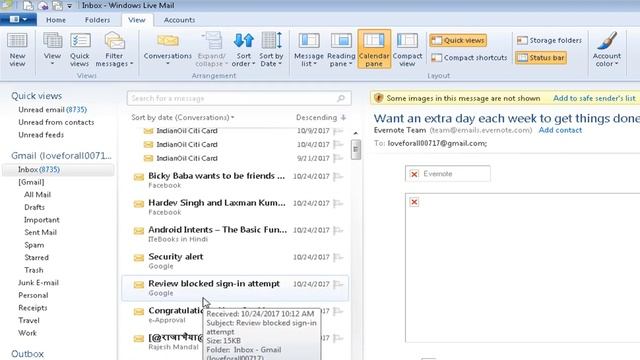Toggle the highlighted Quick views layout button
This screenshot has height=360, width=640.
coord(458,40)
